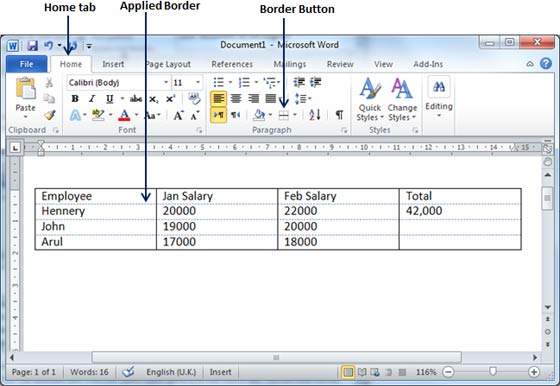
Task: Apply Text Highlight Color
Action: tap(98, 115)
